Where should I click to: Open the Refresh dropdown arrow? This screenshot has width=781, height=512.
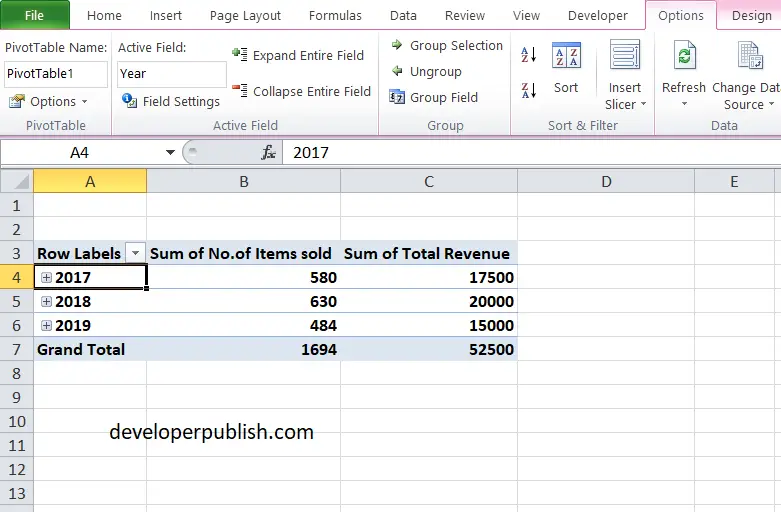(684, 104)
